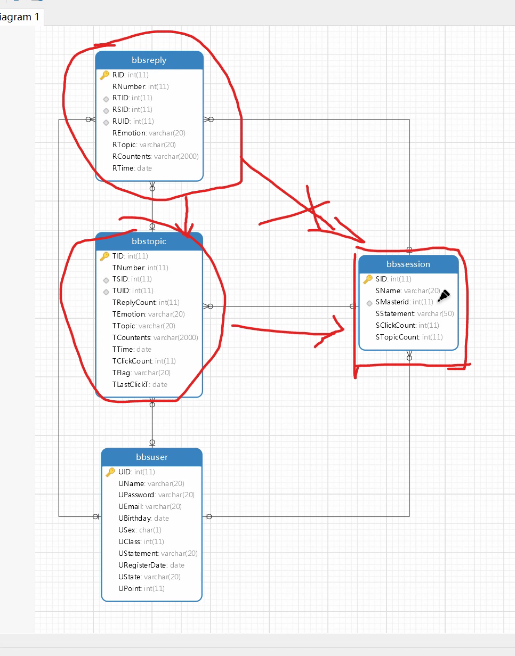
Task: Click the diamond icon next to RTID
Action: coord(106,99)
